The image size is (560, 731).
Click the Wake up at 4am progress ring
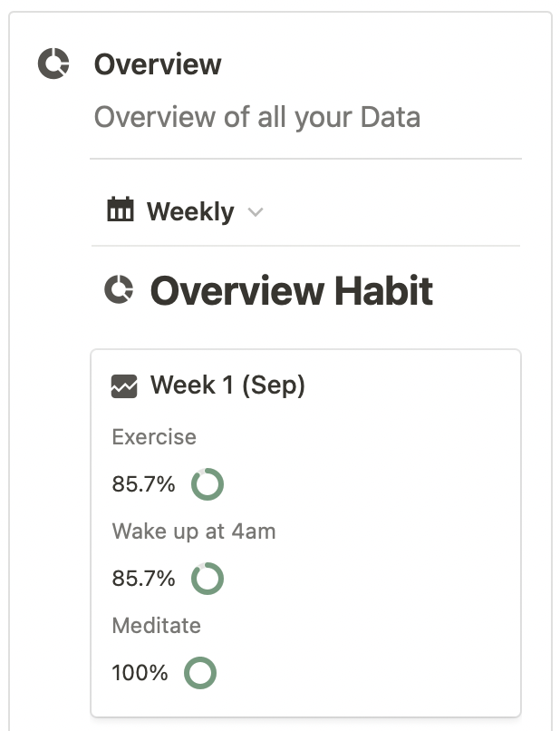coord(208,579)
